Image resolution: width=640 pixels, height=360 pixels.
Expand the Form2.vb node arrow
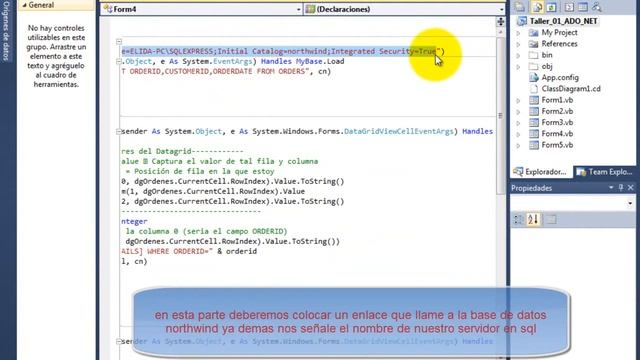coord(518,111)
